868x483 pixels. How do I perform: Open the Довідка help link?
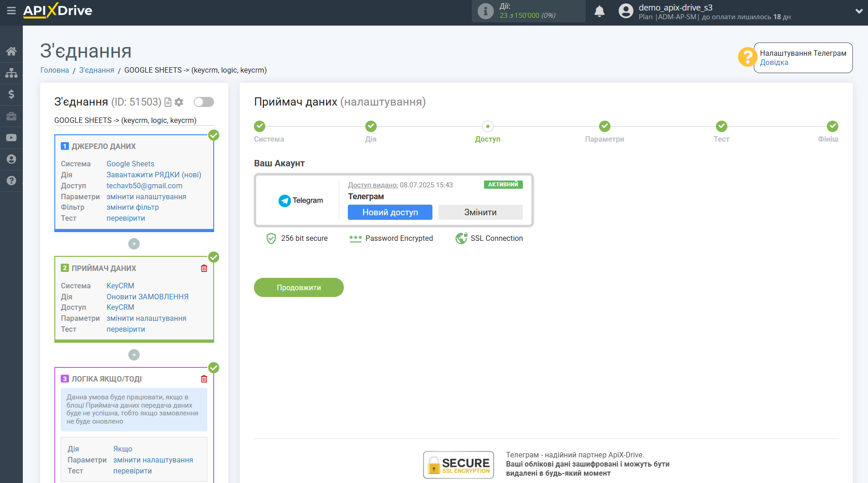pyautogui.click(x=774, y=63)
